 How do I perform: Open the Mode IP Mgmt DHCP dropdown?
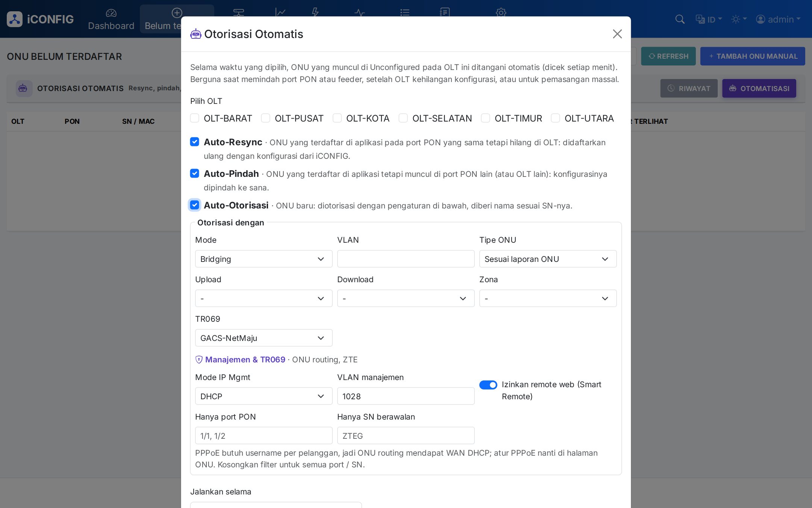264,396
